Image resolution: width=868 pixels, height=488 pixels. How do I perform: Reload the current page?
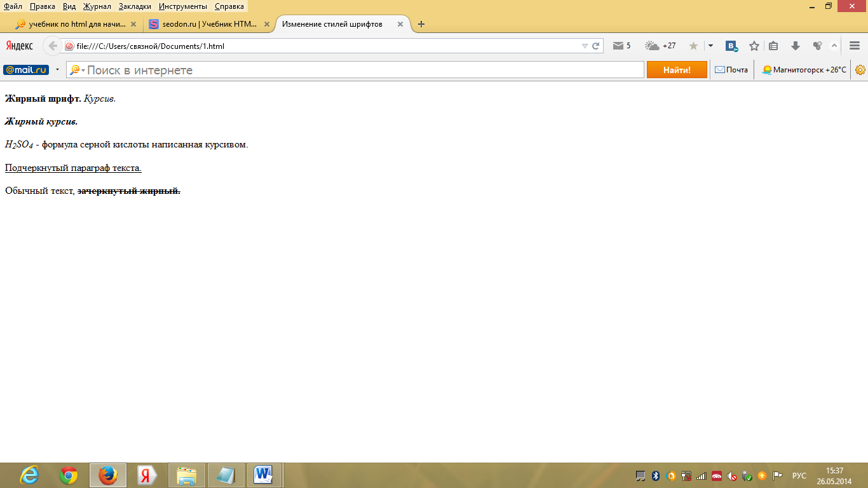tap(595, 46)
